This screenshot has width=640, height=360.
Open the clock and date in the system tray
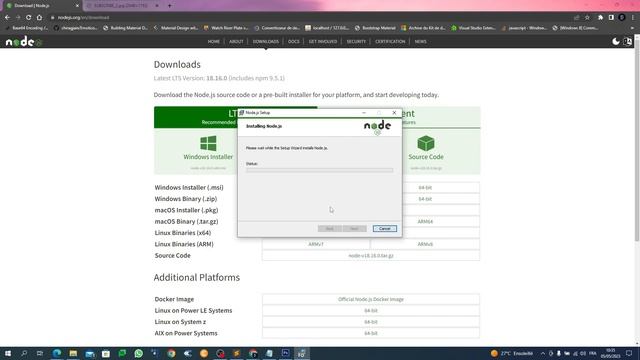pyautogui.click(x=610, y=353)
